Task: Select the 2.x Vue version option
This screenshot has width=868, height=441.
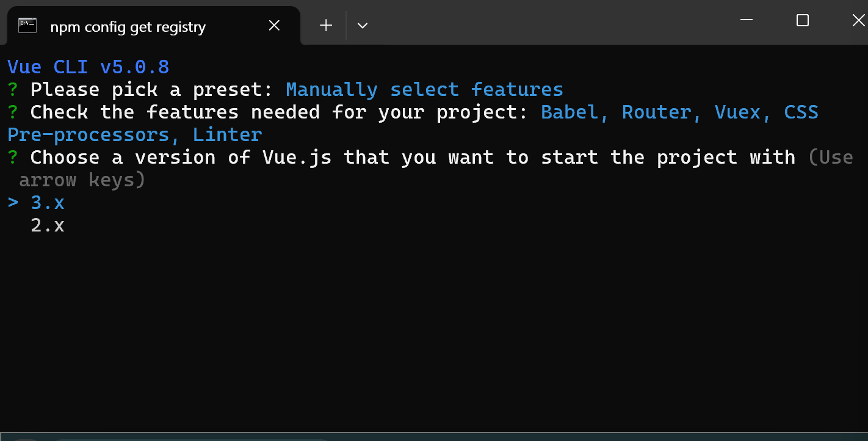Action: click(x=48, y=225)
